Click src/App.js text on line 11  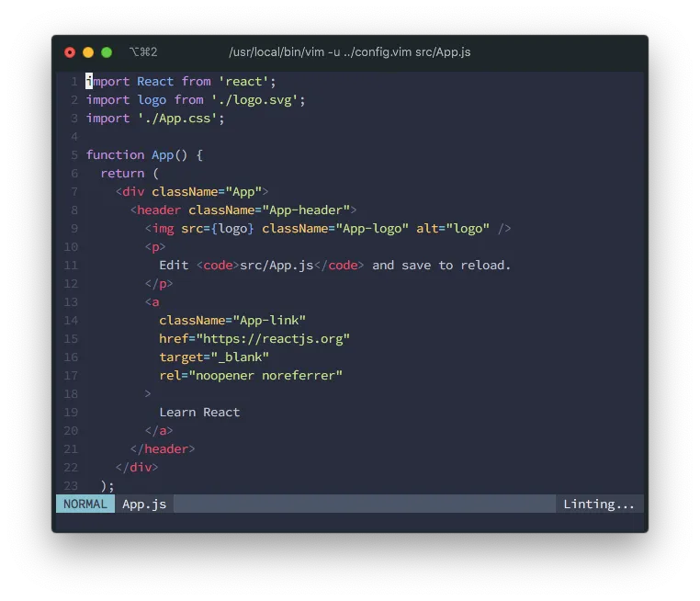pyautogui.click(x=277, y=266)
